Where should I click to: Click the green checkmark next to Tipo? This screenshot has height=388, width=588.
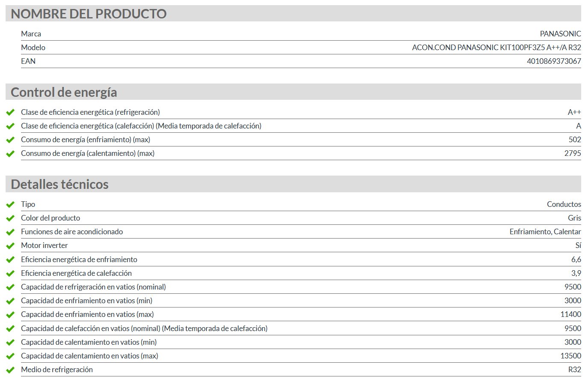coord(10,205)
